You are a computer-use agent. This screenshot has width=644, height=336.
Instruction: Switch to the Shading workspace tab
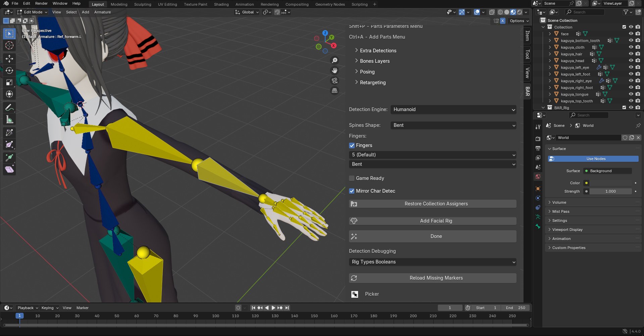click(x=221, y=4)
